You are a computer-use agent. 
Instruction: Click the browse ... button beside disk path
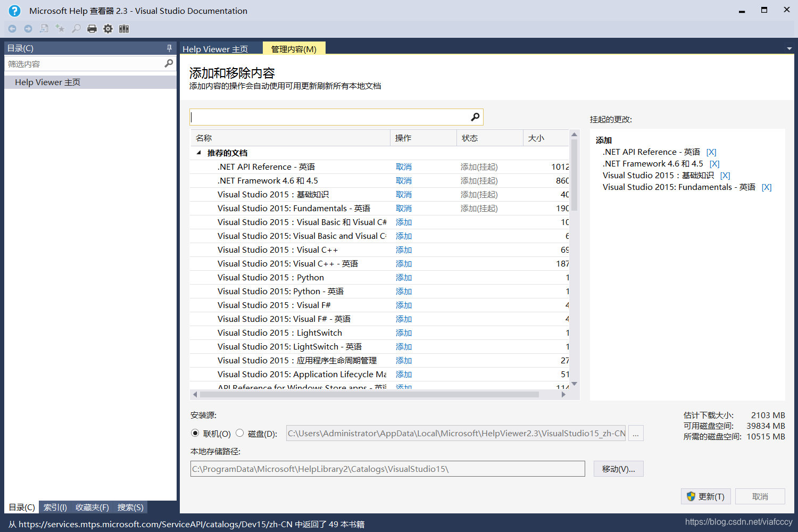coord(636,434)
